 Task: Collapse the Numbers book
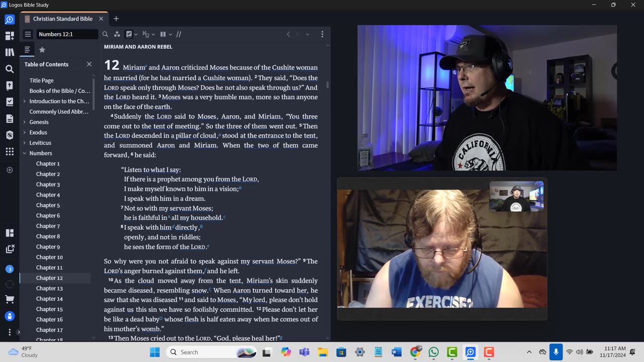(24, 153)
